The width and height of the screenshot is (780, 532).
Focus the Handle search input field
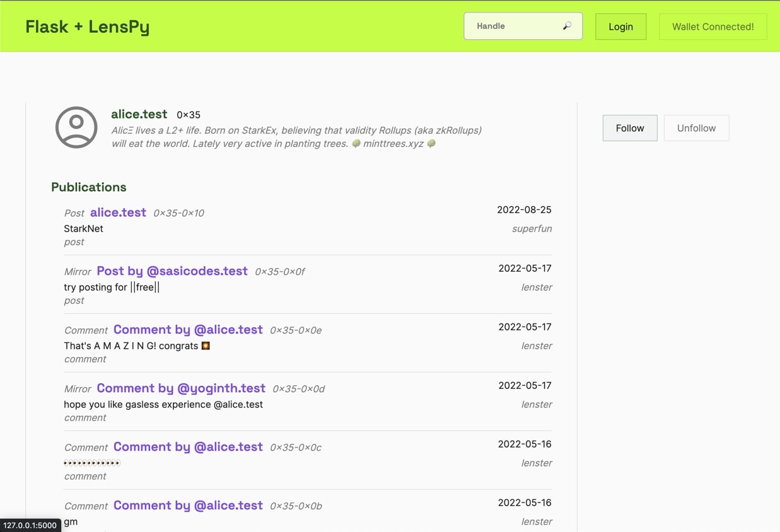[x=523, y=26]
